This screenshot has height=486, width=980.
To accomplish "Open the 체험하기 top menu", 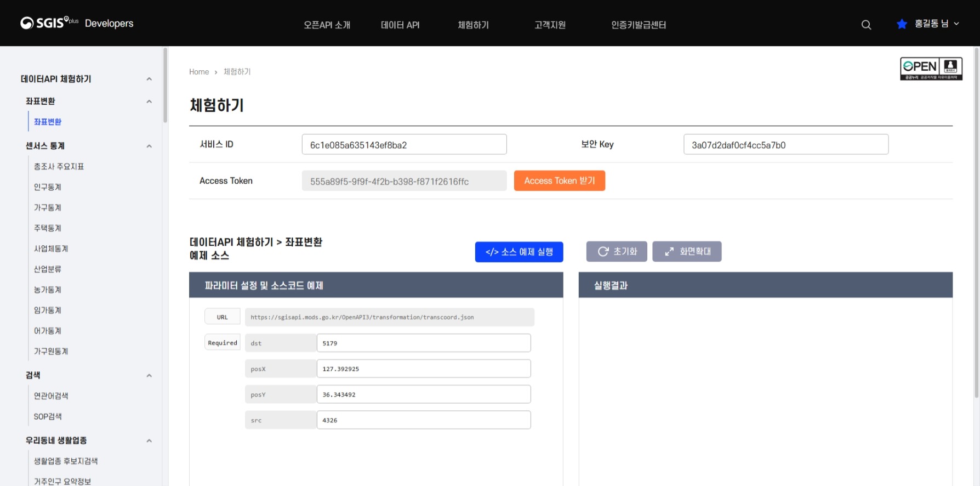I will click(473, 25).
